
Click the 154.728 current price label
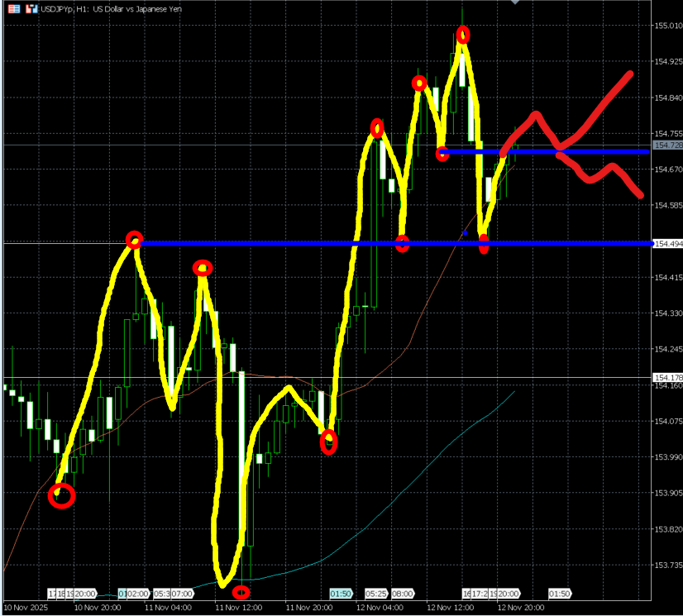[x=666, y=146]
